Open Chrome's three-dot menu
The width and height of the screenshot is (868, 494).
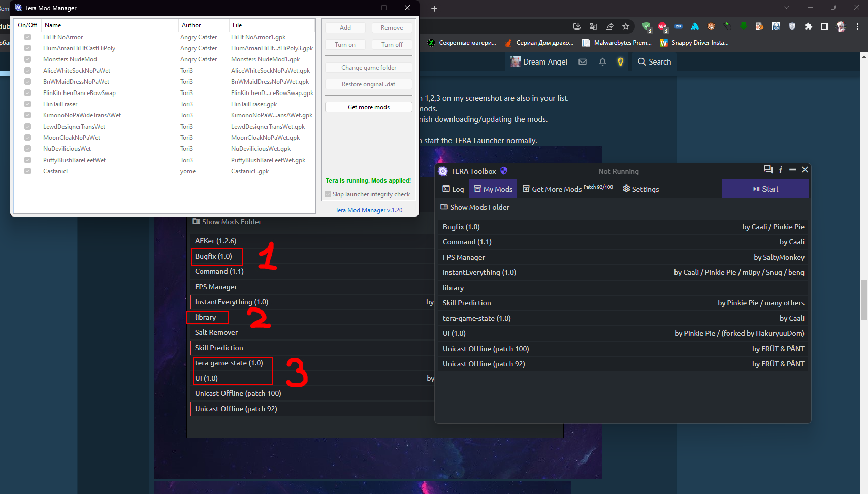tap(857, 26)
